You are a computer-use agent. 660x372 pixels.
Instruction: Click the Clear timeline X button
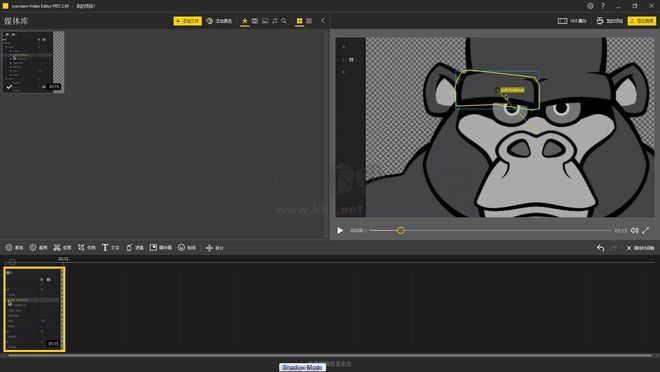click(640, 248)
